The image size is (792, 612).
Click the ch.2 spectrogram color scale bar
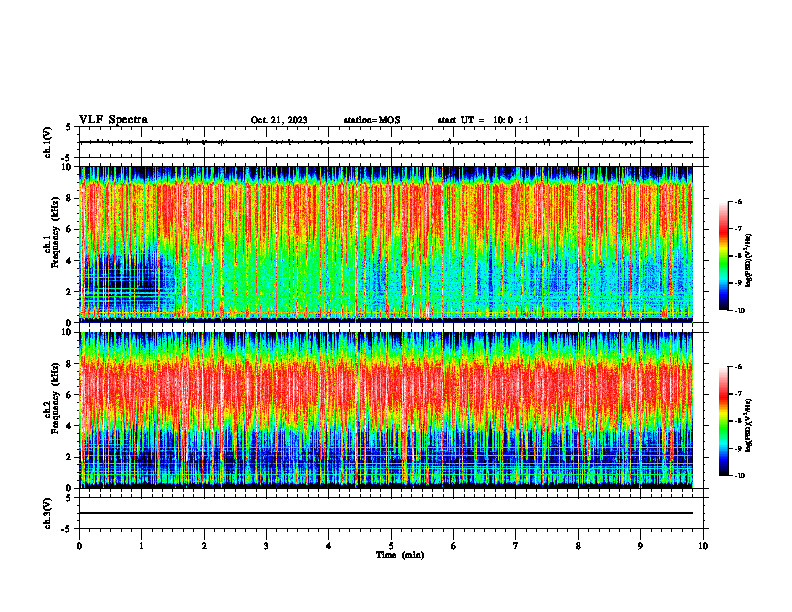pos(723,421)
